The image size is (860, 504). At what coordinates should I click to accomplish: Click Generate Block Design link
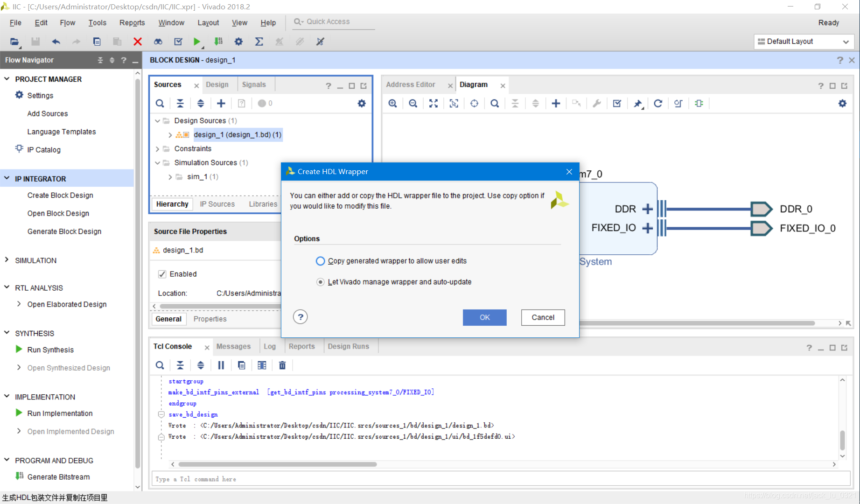(64, 231)
